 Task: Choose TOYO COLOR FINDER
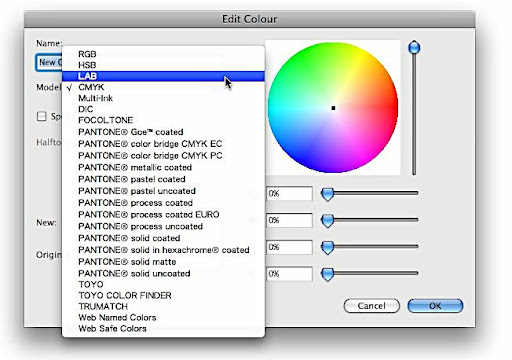tap(163, 296)
